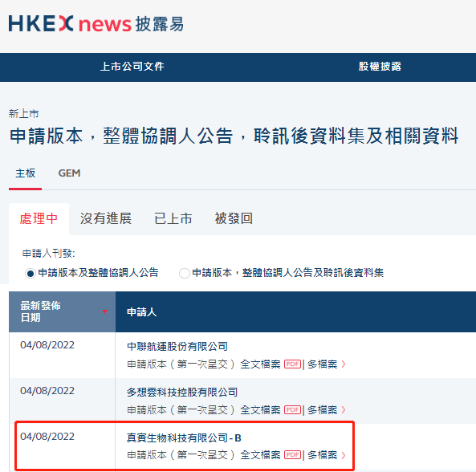Viewport: 476px width, 472px height.
Task: Open PDF icon for 中聯航運股份有限公司
Action: (x=292, y=364)
